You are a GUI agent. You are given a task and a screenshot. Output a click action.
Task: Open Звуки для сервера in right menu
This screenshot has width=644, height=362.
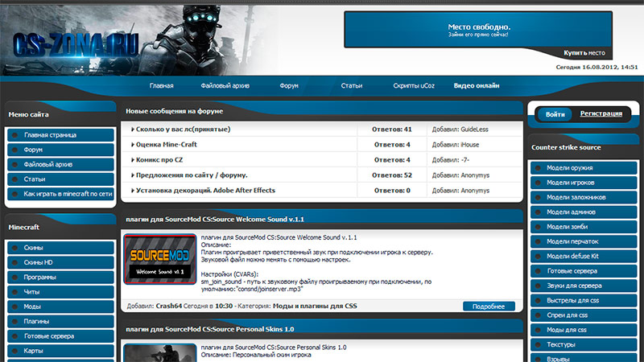584,286
